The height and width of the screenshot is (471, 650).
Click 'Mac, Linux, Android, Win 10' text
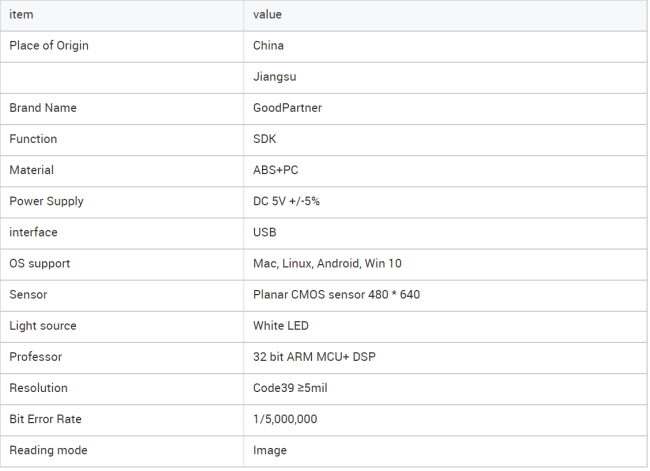[327, 264]
